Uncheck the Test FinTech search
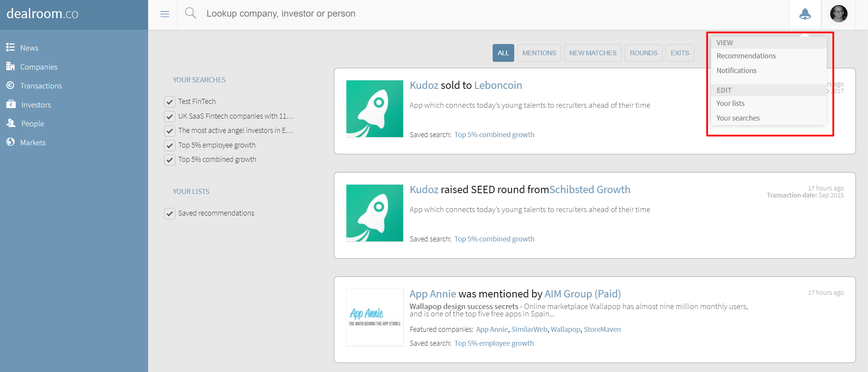 point(170,102)
